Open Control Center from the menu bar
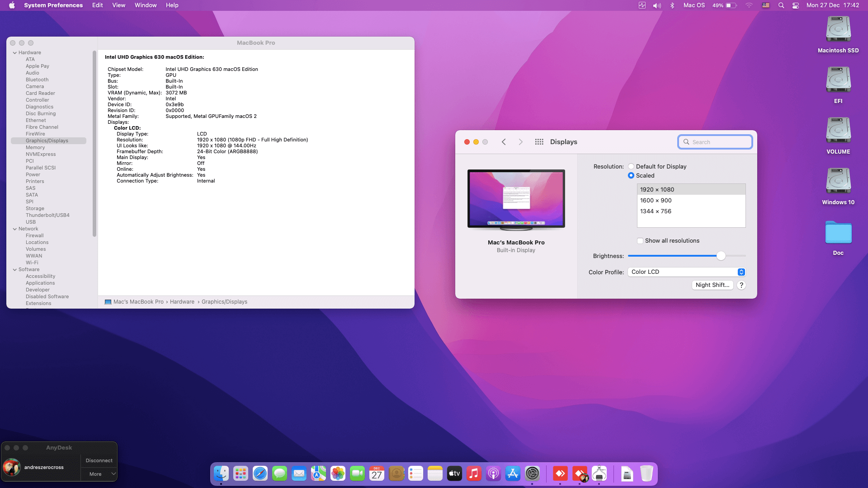 click(795, 5)
